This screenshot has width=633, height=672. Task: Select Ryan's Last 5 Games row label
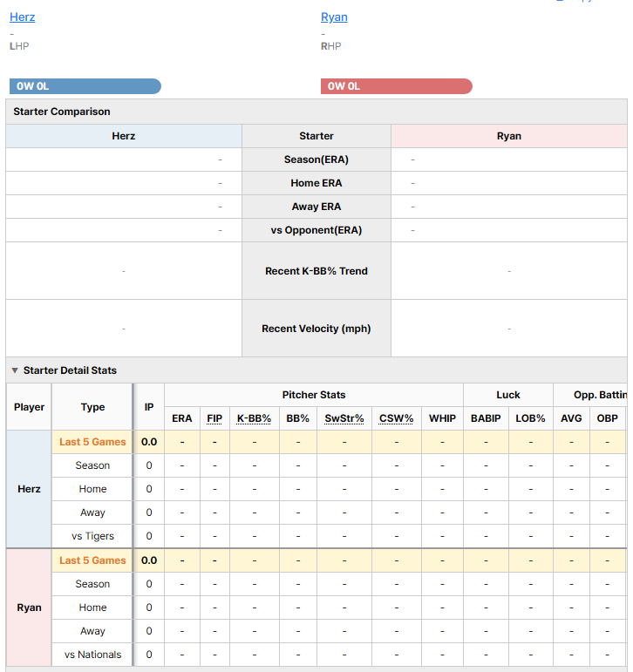point(92,560)
